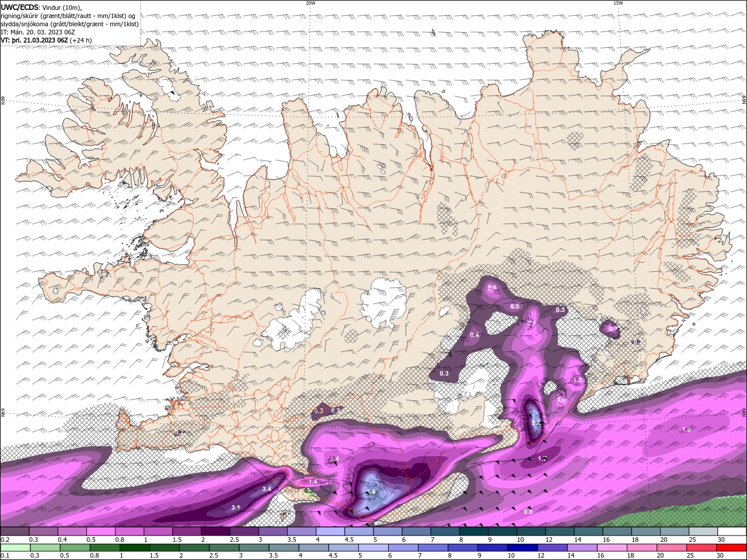This screenshot has width=747, height=560.
Task: Pick top legend swatch between 8 and 9
Action: (x=474, y=531)
